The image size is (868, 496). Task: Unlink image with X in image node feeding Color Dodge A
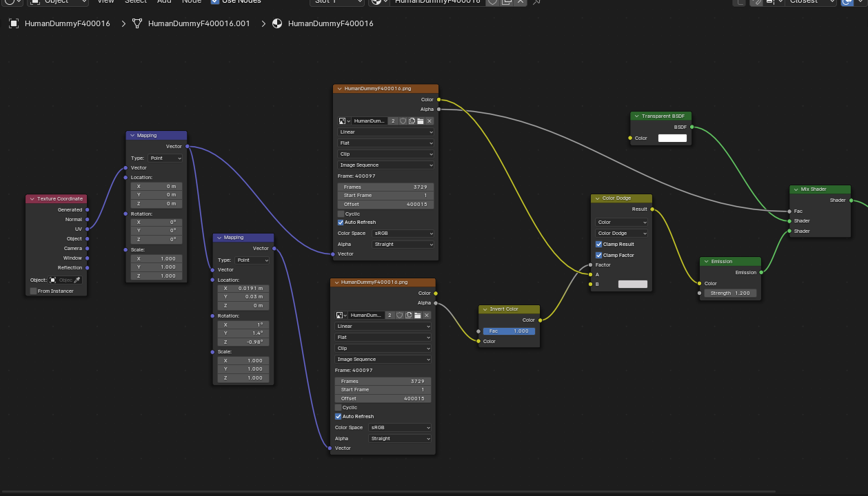(429, 121)
